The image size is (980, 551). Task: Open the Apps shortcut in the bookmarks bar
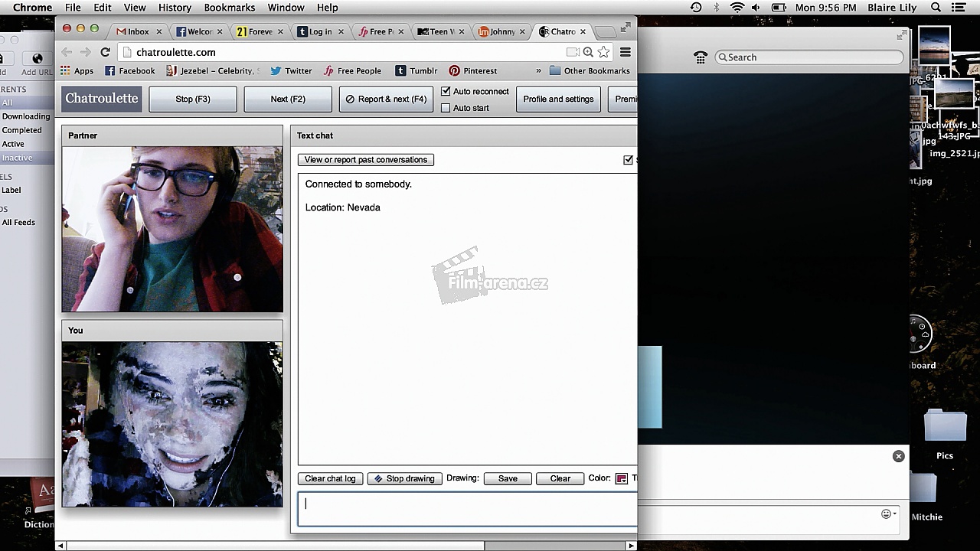[x=77, y=70]
